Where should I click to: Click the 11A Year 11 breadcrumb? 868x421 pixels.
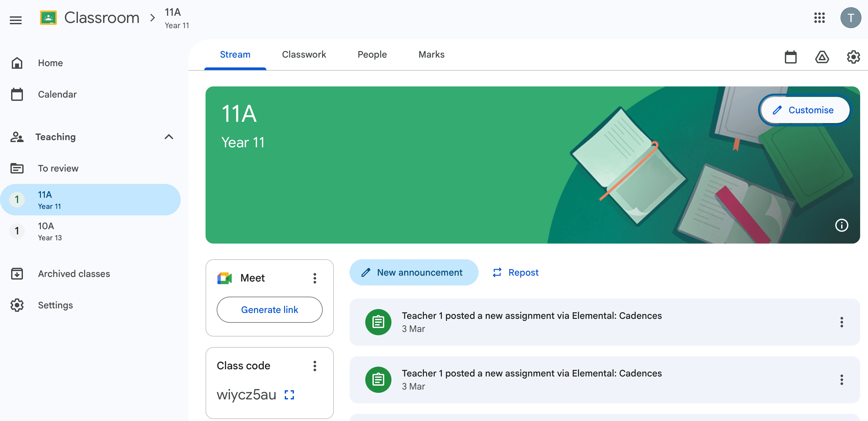(x=176, y=18)
